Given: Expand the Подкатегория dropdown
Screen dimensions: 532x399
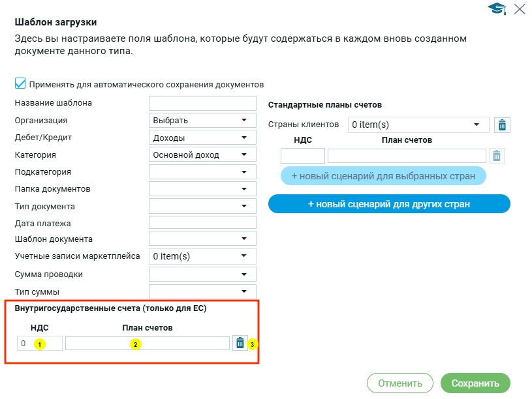Looking at the screenshot, I should tap(202, 172).
